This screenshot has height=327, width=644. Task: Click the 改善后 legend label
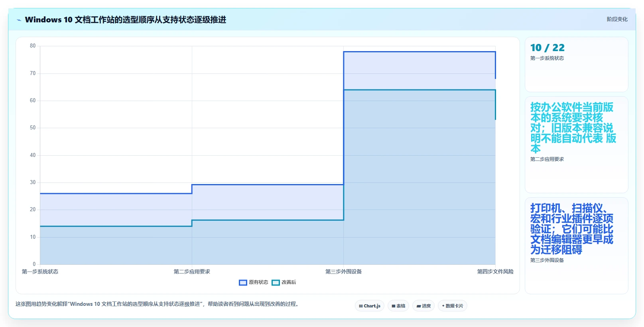pyautogui.click(x=289, y=282)
